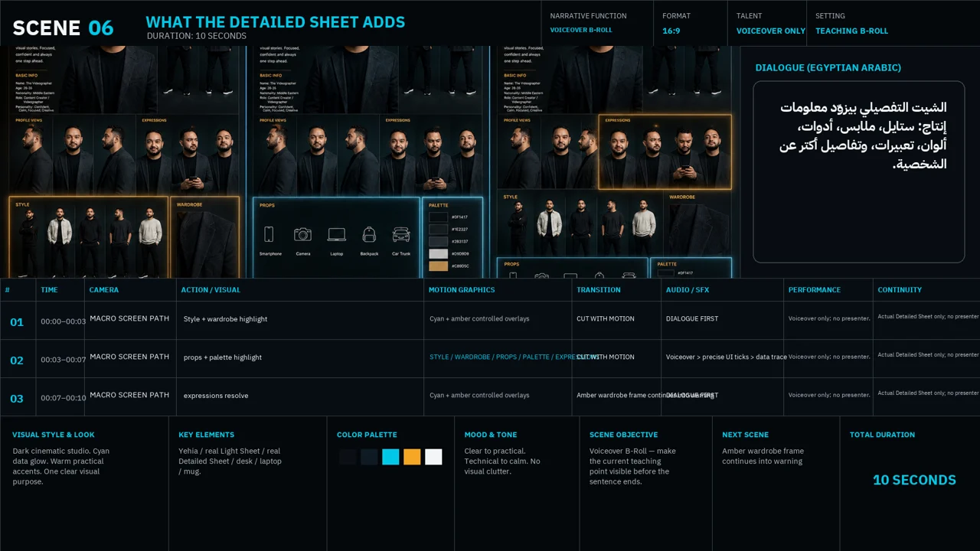Select the 'CONTINUITY' column header
This screenshot has width=980, height=551.
click(900, 290)
